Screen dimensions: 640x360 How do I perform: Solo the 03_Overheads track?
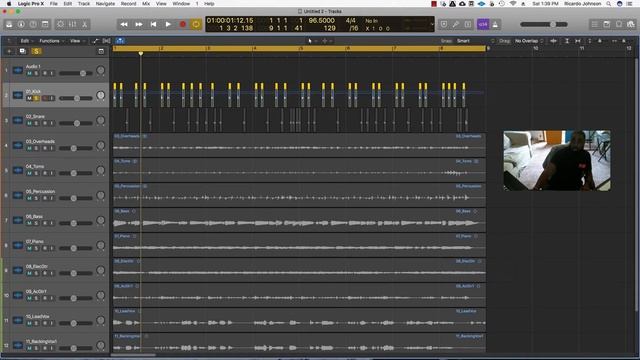click(36, 148)
